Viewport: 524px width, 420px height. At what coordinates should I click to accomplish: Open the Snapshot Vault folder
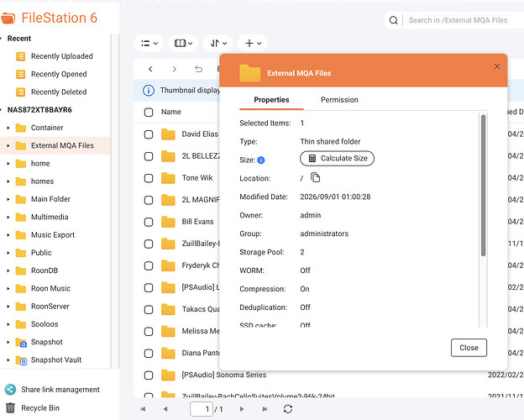tap(55, 360)
